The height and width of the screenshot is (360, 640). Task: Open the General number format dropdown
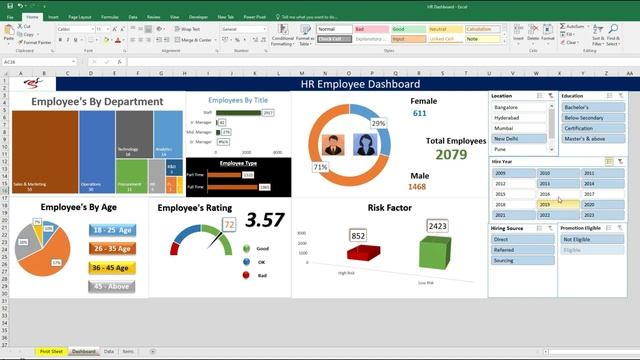point(264,29)
